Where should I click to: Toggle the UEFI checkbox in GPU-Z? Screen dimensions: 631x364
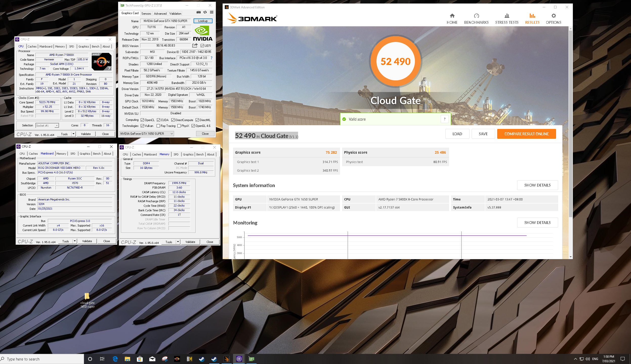tap(202, 46)
